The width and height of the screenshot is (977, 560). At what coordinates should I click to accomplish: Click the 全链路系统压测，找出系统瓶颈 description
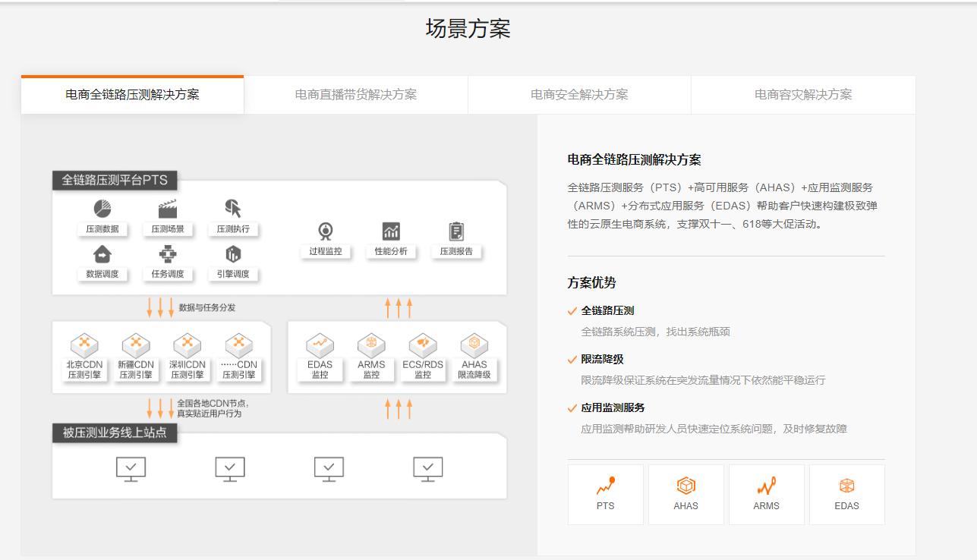tap(656, 332)
